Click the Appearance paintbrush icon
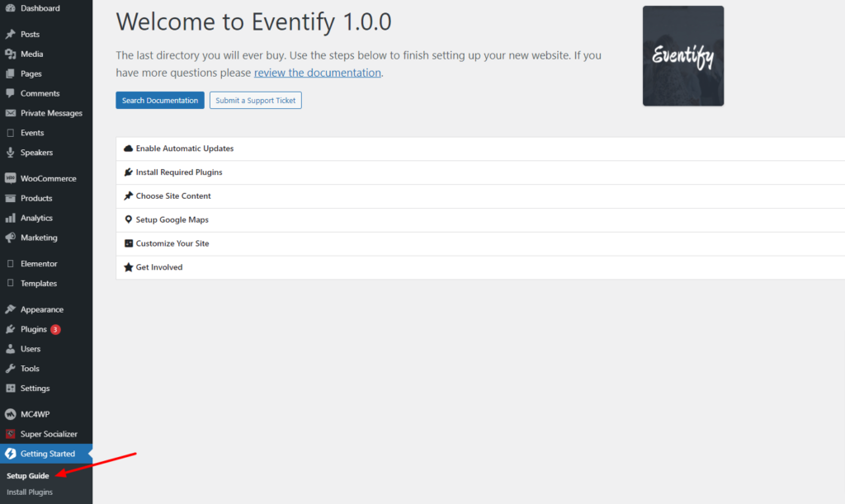Viewport: 845px width, 504px height. (10, 309)
